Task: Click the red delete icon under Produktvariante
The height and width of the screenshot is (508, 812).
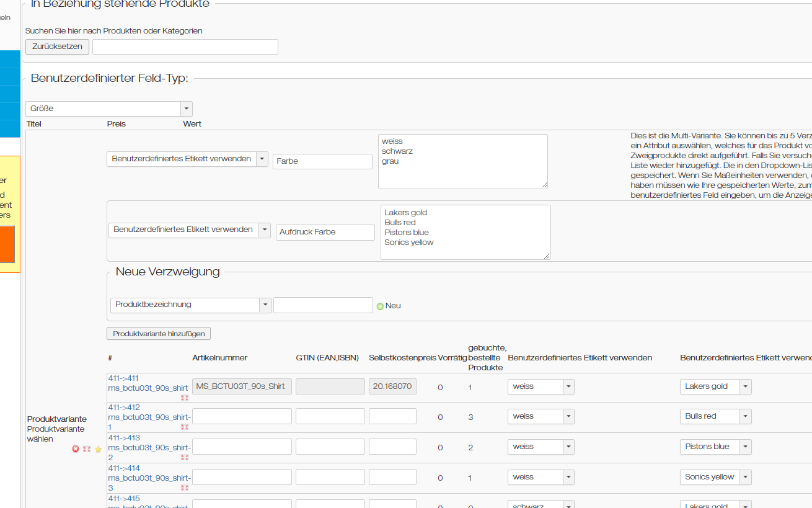Action: [76, 449]
